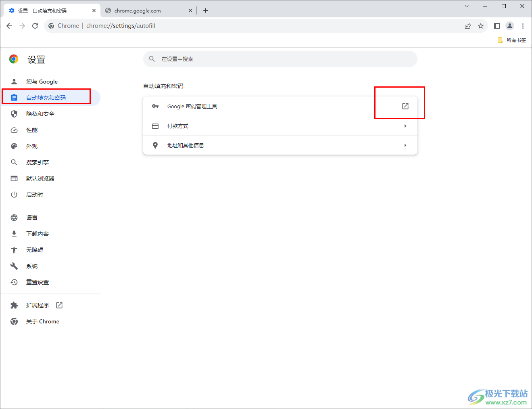Click shield icon beside 隐私和安全
Screen dimensions: 532x409
point(14,114)
